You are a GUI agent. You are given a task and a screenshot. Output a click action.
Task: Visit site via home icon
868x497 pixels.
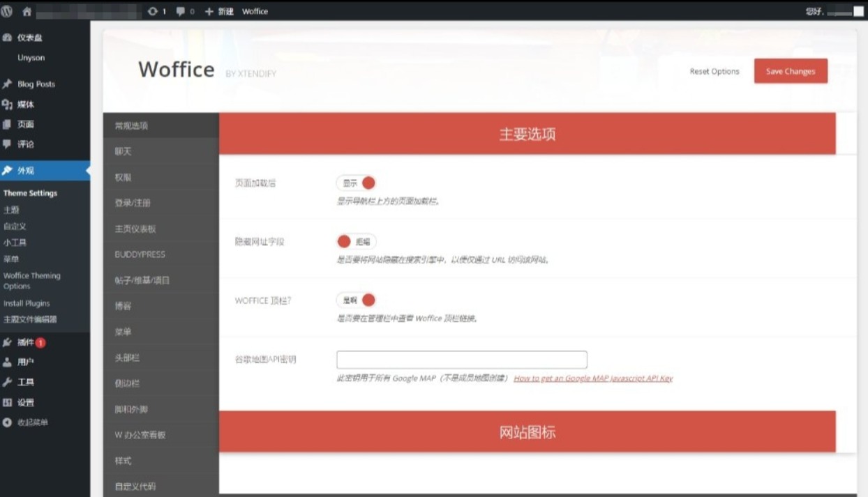click(x=27, y=11)
